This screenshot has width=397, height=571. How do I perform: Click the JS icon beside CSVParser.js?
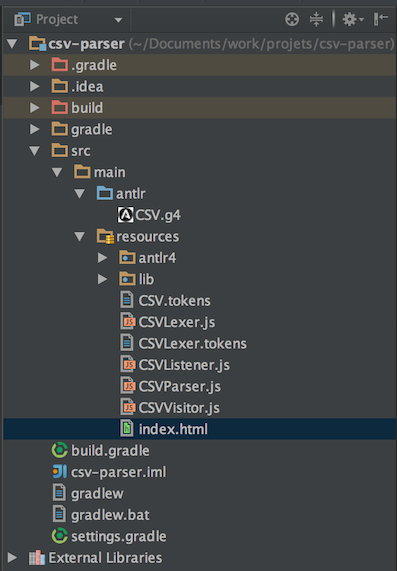127,386
